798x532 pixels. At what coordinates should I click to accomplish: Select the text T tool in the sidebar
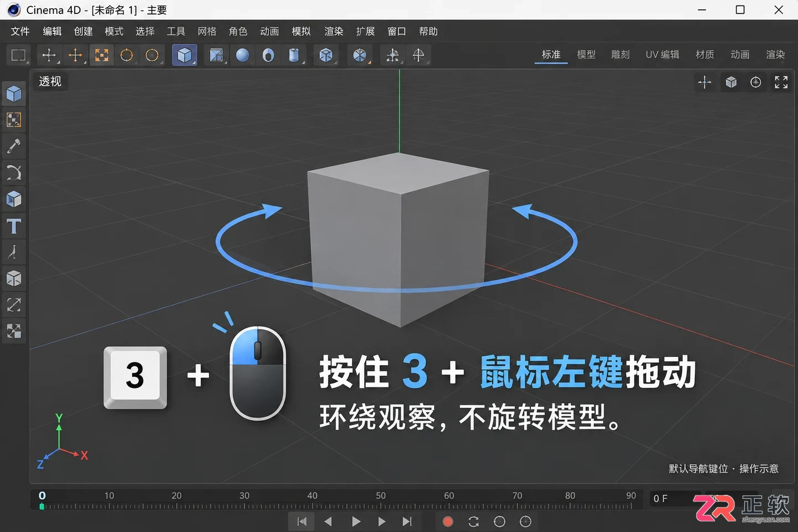point(14,226)
